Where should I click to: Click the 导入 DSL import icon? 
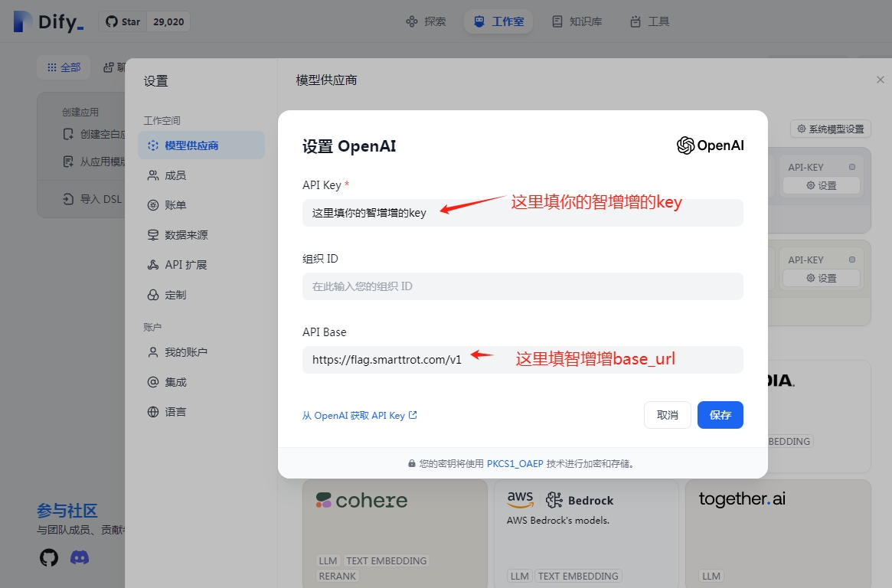tap(68, 199)
